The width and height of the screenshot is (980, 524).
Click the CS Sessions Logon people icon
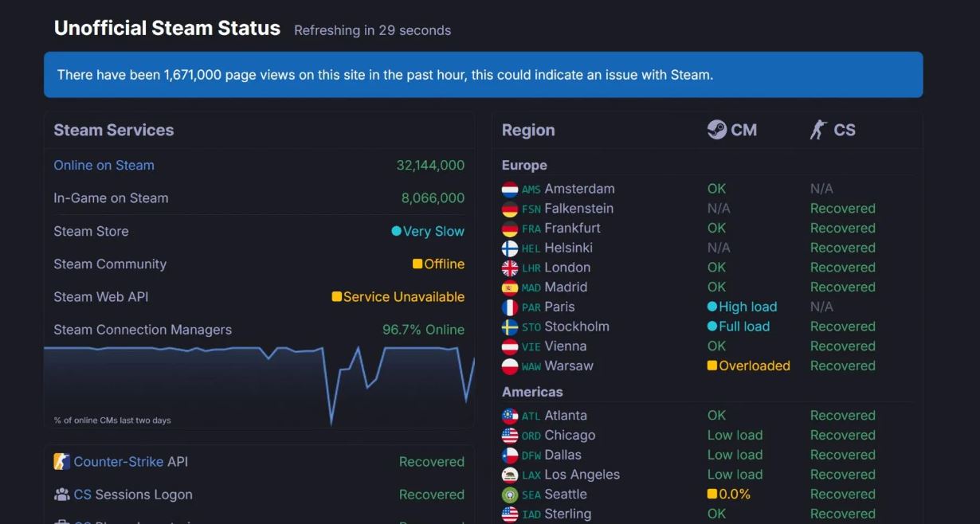[61, 495]
